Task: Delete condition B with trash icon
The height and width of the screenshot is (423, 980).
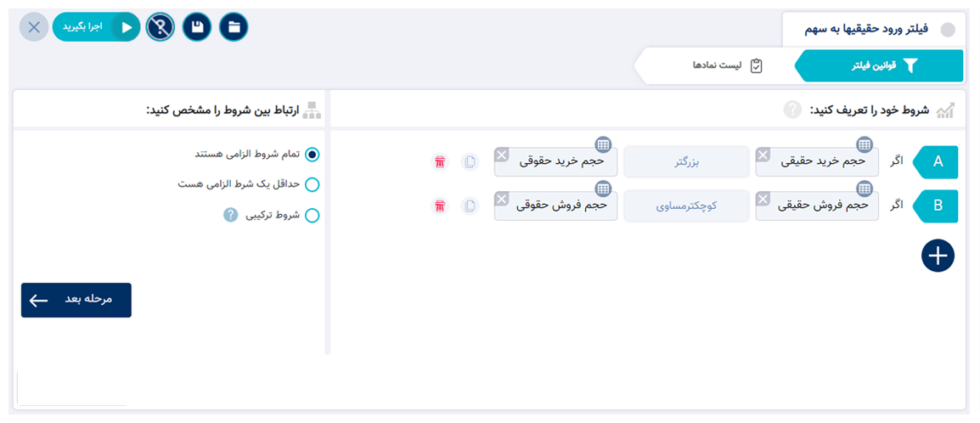Action: (440, 206)
